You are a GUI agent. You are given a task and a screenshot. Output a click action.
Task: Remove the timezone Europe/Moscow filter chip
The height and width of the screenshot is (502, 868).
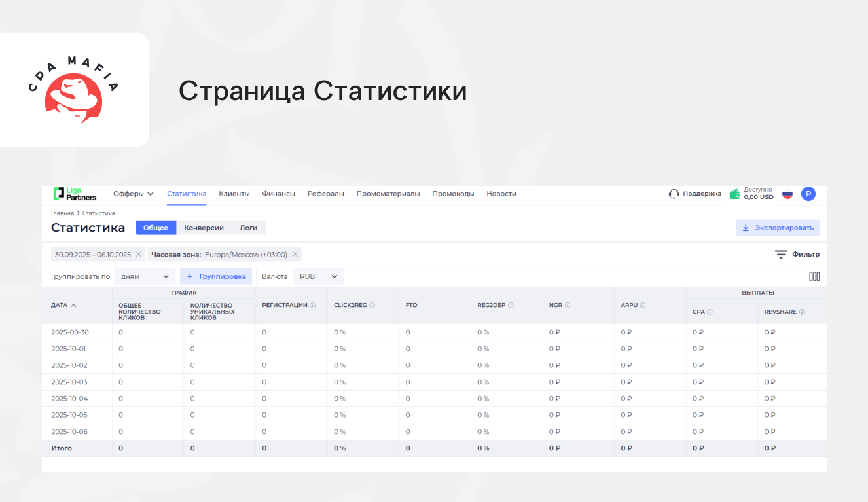[x=295, y=255]
